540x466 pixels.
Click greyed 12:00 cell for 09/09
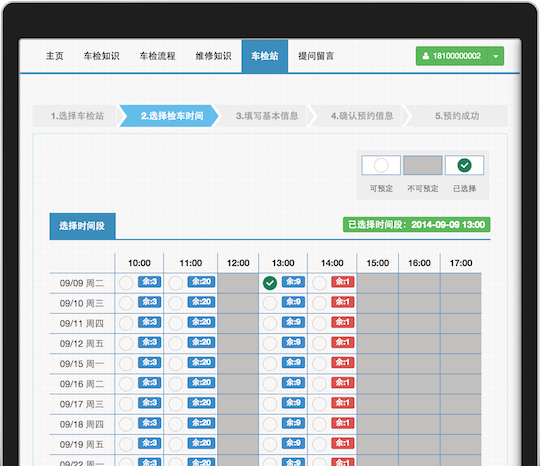click(x=238, y=283)
